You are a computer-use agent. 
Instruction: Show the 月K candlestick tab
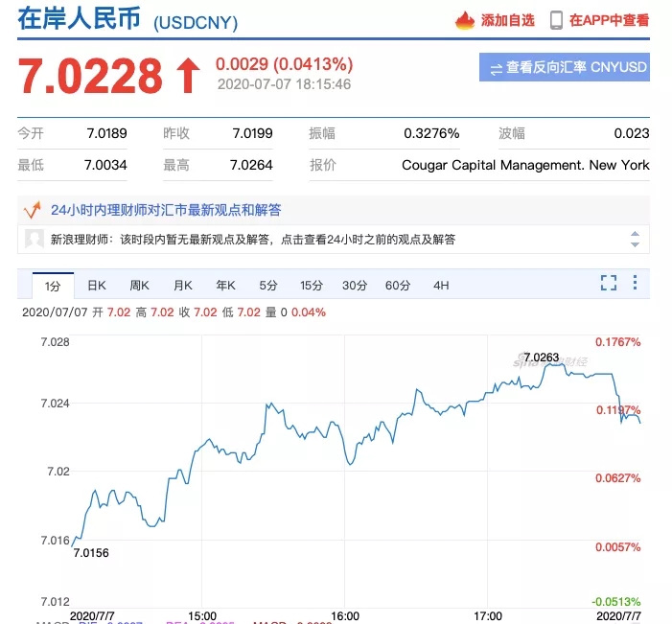(182, 286)
